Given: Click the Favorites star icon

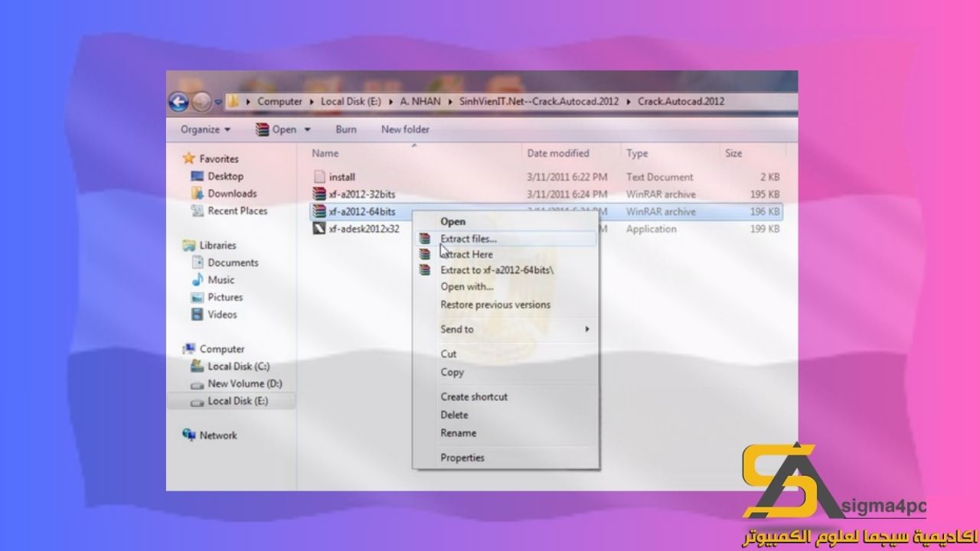Looking at the screenshot, I should [189, 158].
